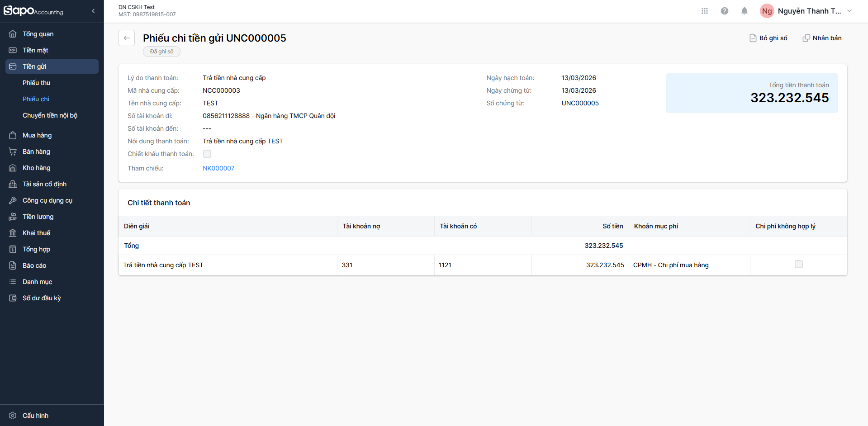Click the Kho hàng warehouse icon
The width and height of the screenshot is (868, 426).
coord(13,168)
